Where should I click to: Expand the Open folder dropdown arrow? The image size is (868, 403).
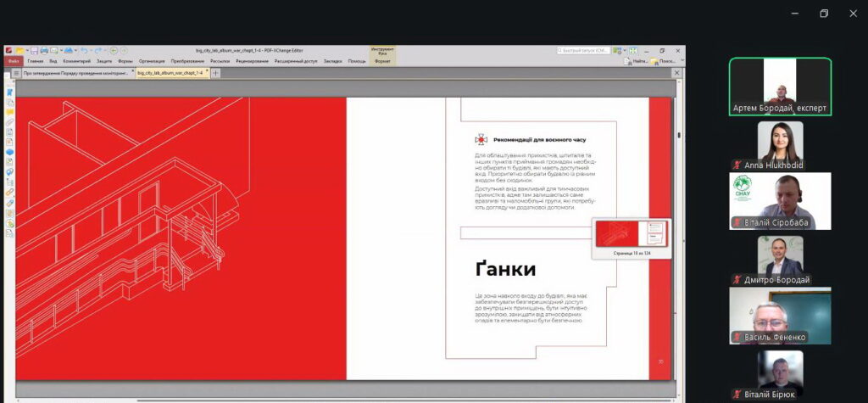coord(27,50)
